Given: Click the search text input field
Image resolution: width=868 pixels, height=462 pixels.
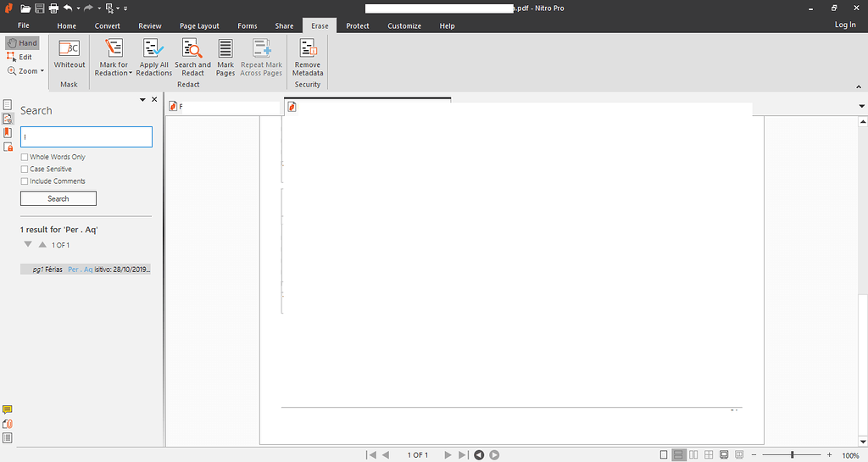Looking at the screenshot, I should 86,136.
